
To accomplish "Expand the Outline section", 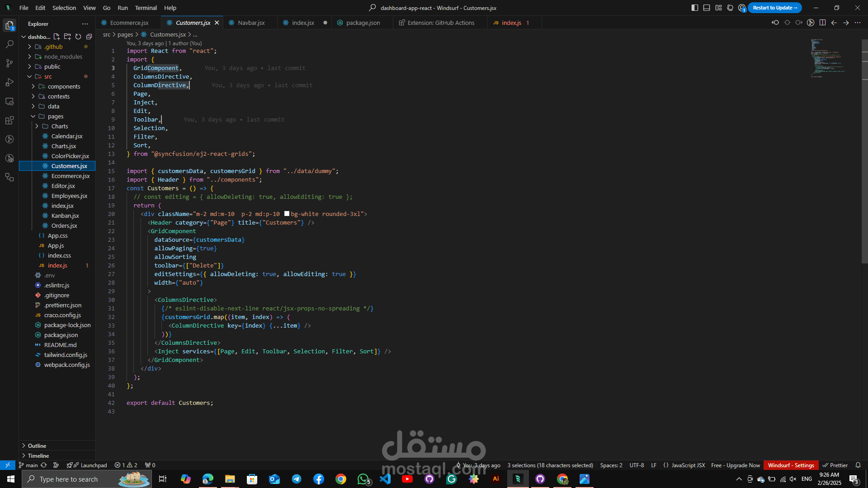I will pos(37,446).
